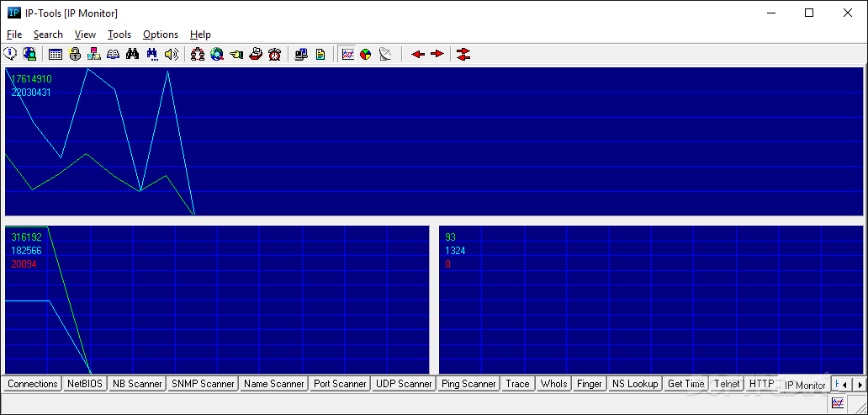Switch to the Get Time tab
This screenshot has width=868, height=415.
click(685, 384)
